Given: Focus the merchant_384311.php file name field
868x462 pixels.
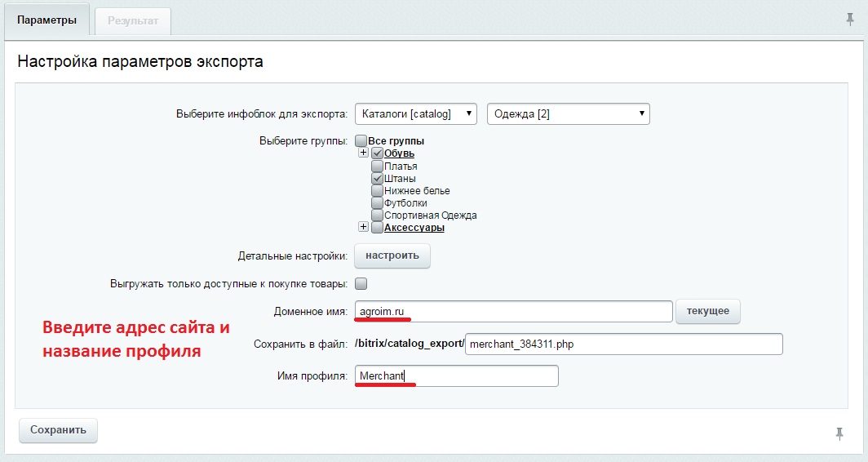Looking at the screenshot, I should 624,344.
